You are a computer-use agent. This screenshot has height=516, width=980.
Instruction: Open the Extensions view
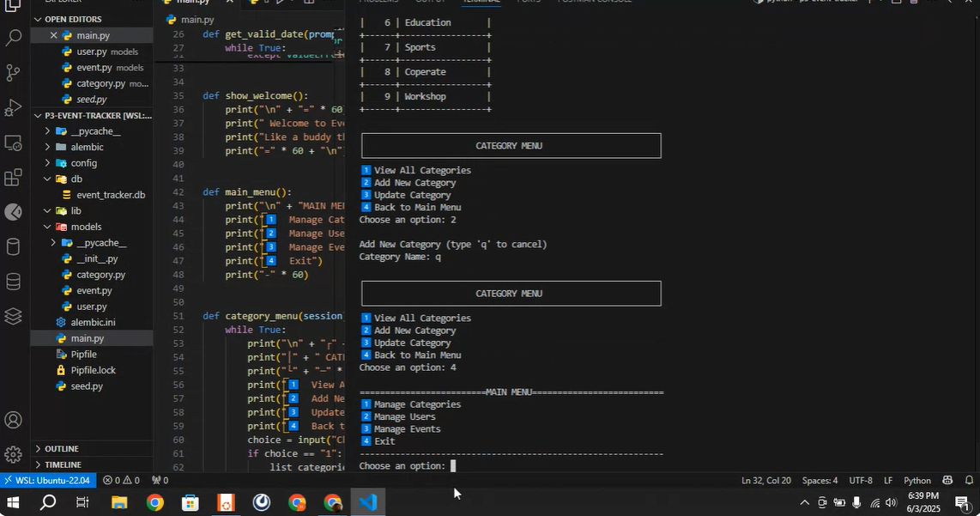click(13, 178)
